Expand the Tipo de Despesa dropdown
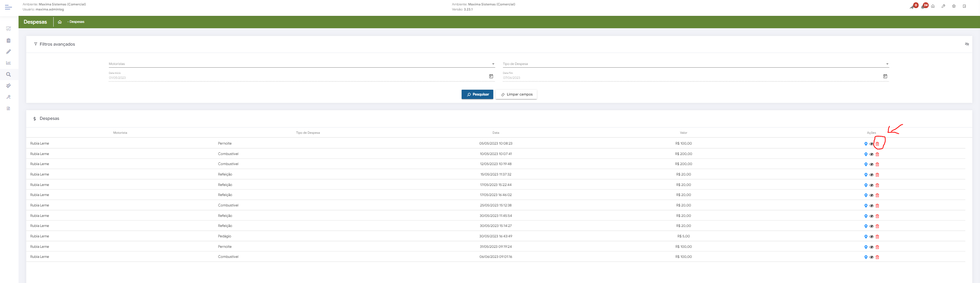Image resolution: width=980 pixels, height=283 pixels. point(695,64)
